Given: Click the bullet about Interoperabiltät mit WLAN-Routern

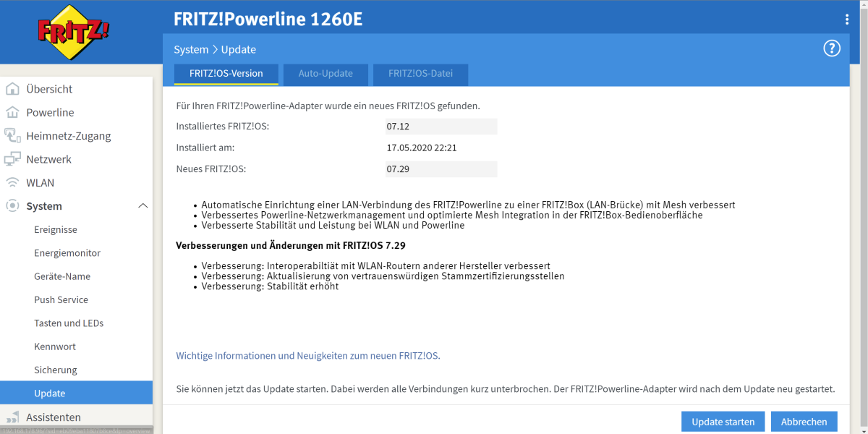Looking at the screenshot, I should point(376,266).
